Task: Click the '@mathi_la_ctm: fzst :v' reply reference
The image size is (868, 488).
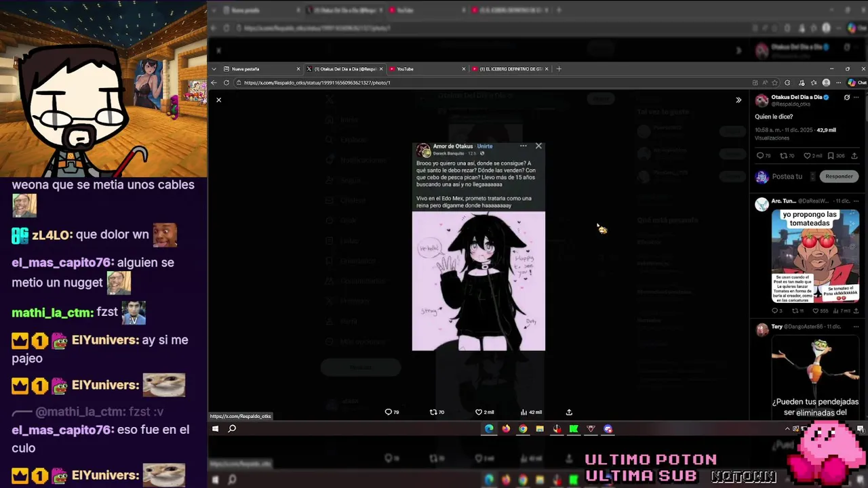Action: click(x=88, y=411)
